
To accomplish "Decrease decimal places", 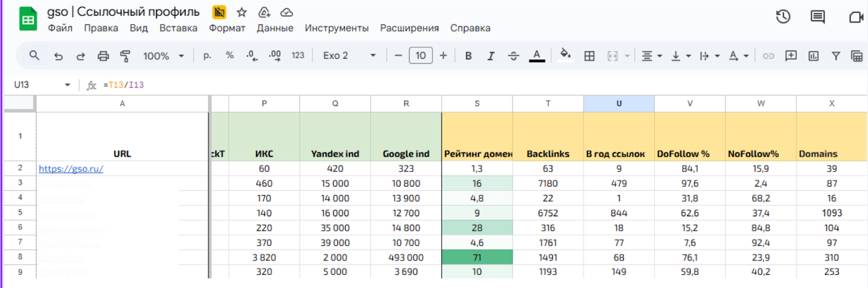I will (x=252, y=55).
